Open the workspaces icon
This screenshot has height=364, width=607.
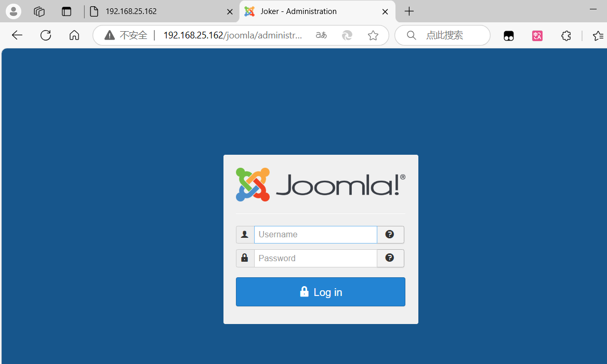pyautogui.click(x=39, y=11)
